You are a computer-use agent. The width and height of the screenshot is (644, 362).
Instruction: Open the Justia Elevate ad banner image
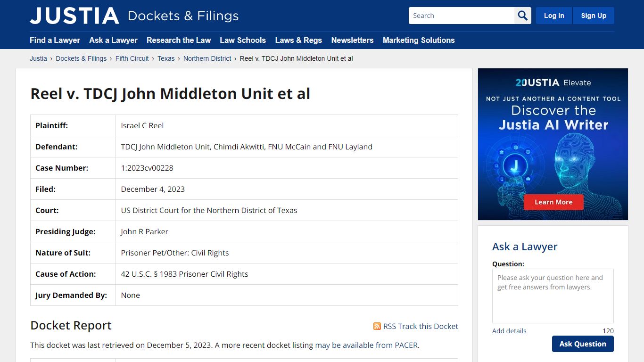coord(553,144)
